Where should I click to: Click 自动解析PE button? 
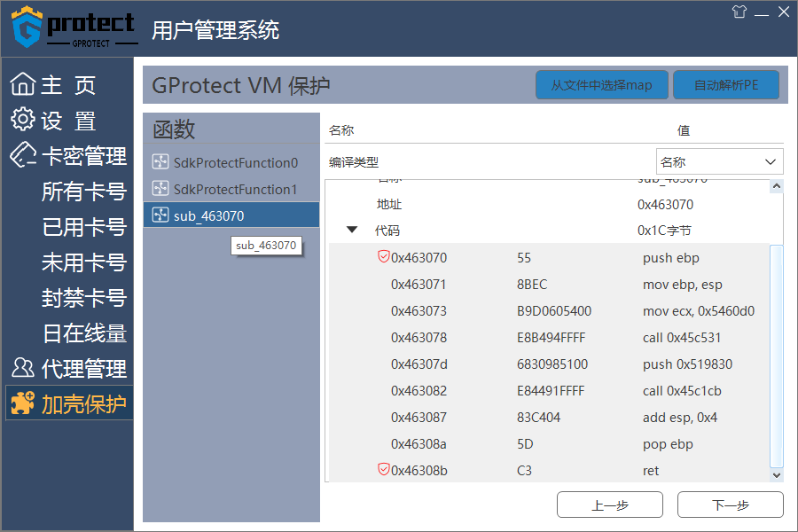[725, 85]
